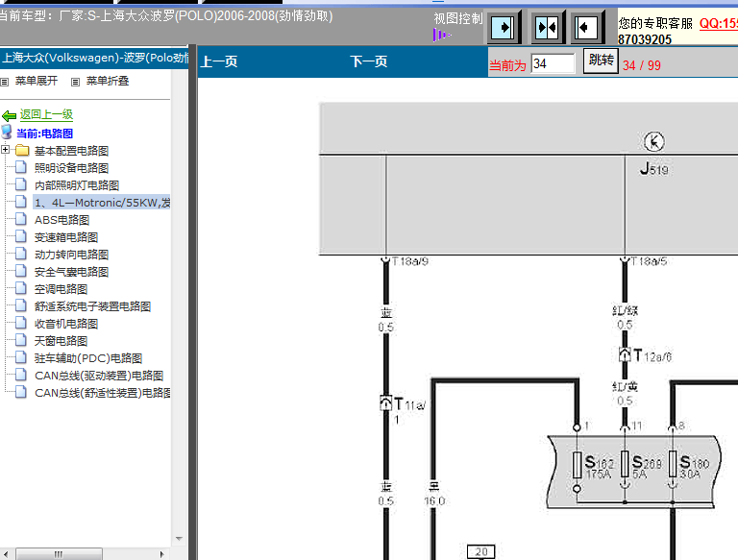
Task: Click the 当前:电路图 heading
Action: [45, 134]
